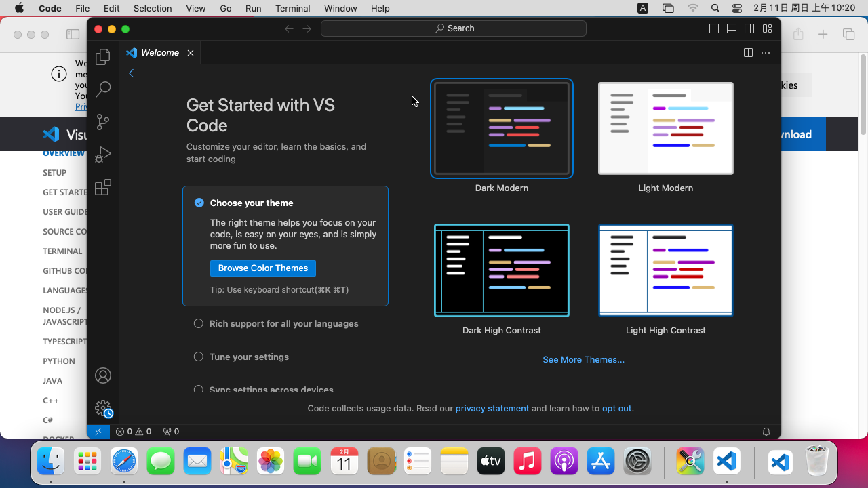Open notifications bell in status bar
The width and height of the screenshot is (868, 488).
pyautogui.click(x=766, y=431)
